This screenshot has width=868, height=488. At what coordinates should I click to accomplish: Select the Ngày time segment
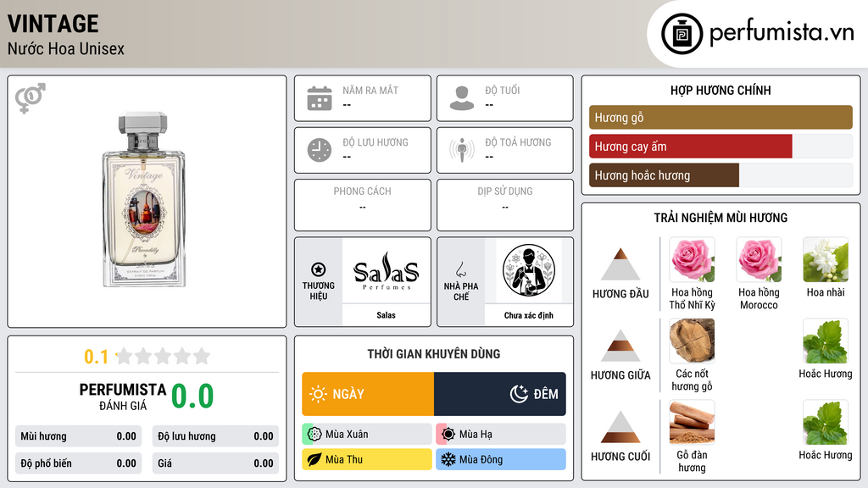[368, 394]
